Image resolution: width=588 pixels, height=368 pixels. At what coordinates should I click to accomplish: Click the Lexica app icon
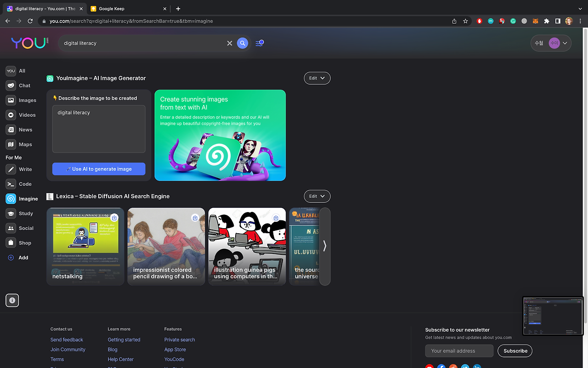tap(50, 196)
